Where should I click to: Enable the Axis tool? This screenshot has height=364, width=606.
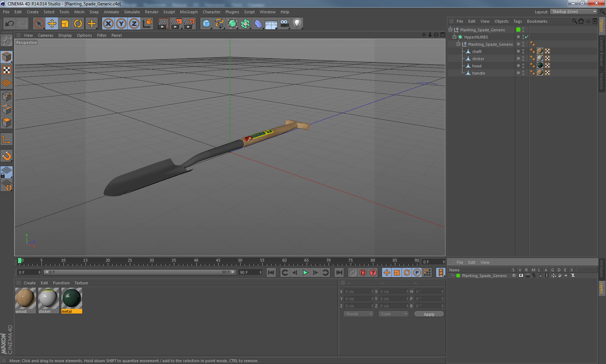pos(6,139)
